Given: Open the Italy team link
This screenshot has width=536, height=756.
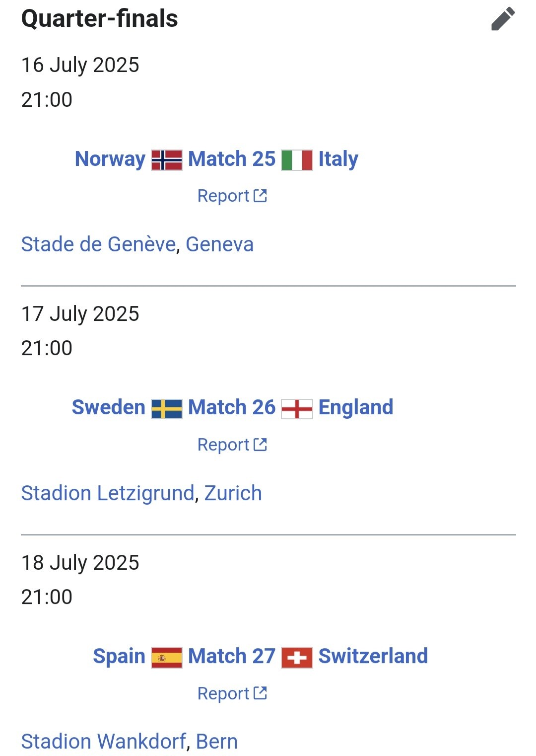Looking at the screenshot, I should click(338, 159).
